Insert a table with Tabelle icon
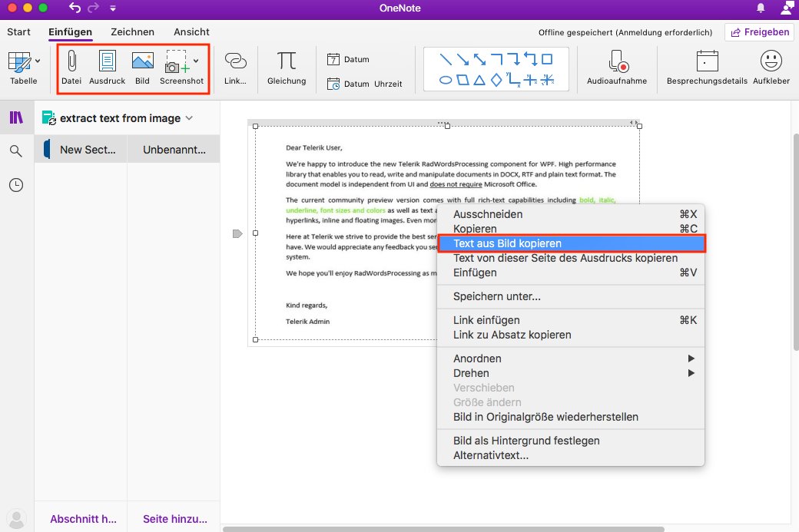This screenshot has width=799, height=532. [19, 62]
